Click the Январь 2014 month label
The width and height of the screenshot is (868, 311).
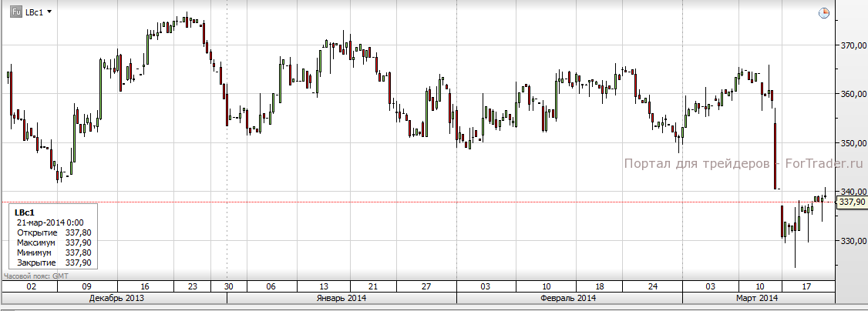(341, 298)
